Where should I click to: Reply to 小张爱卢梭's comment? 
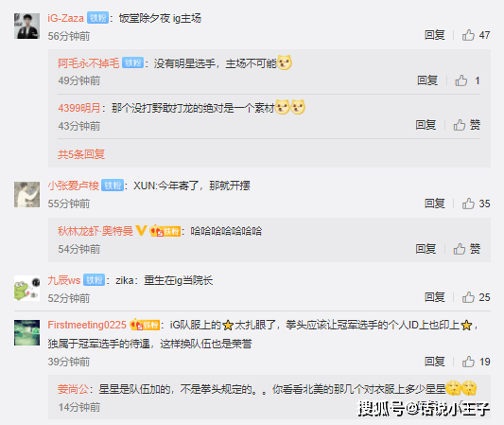coord(435,204)
